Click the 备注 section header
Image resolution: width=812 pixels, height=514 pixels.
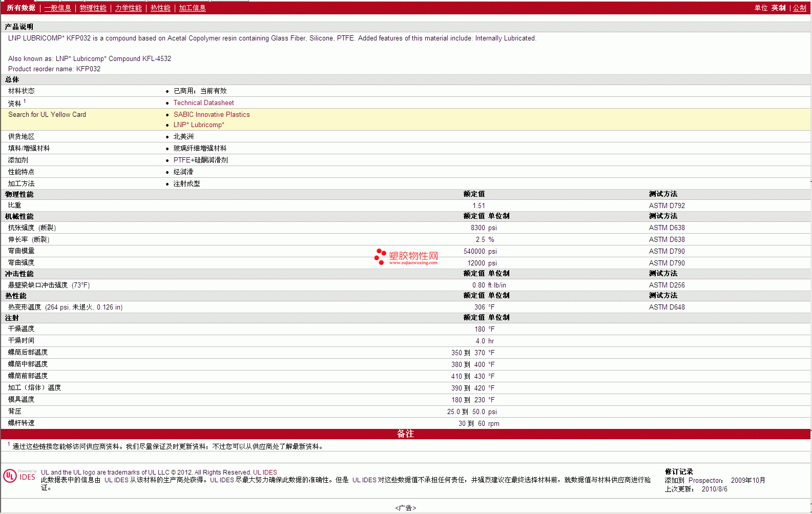click(x=405, y=434)
